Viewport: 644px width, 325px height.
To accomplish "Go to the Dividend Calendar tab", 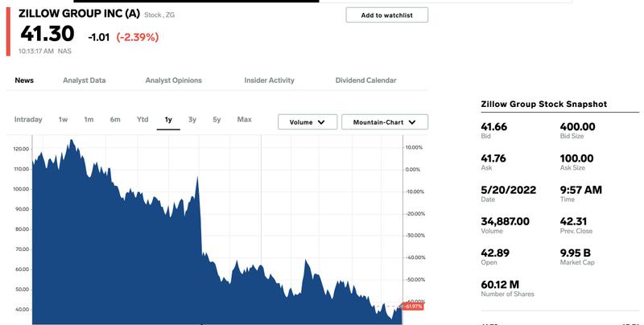I will point(366,80).
